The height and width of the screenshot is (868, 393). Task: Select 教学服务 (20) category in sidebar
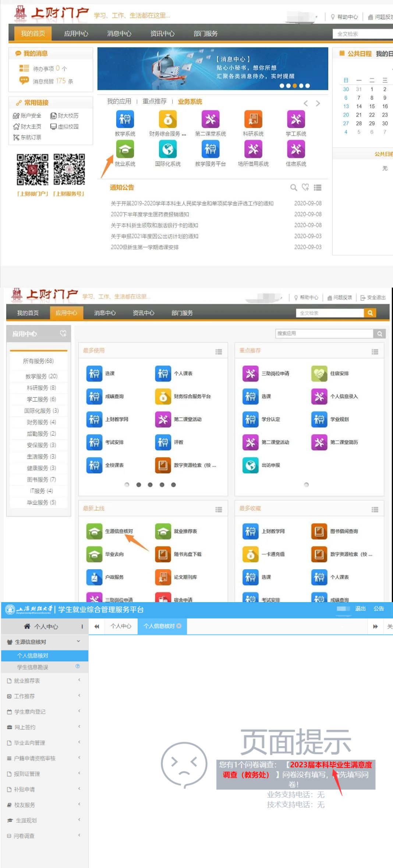41,376
